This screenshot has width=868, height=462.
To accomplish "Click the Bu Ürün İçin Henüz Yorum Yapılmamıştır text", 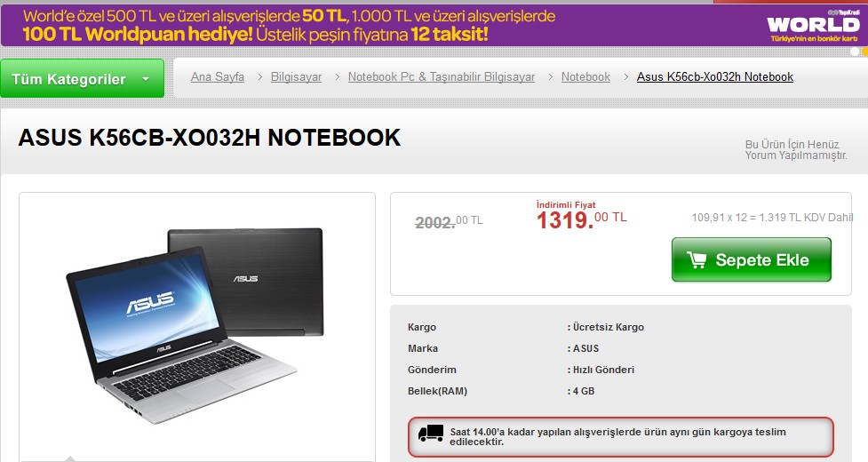I will tap(795, 150).
